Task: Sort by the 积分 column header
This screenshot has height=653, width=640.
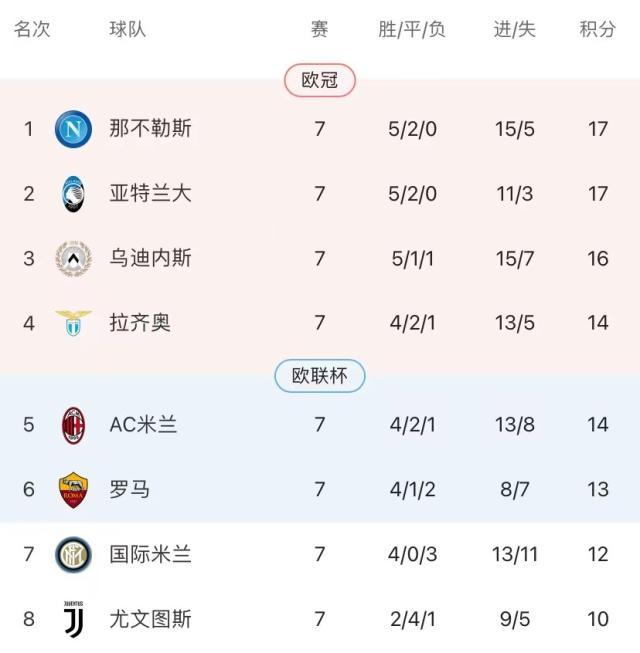Action: [598, 29]
